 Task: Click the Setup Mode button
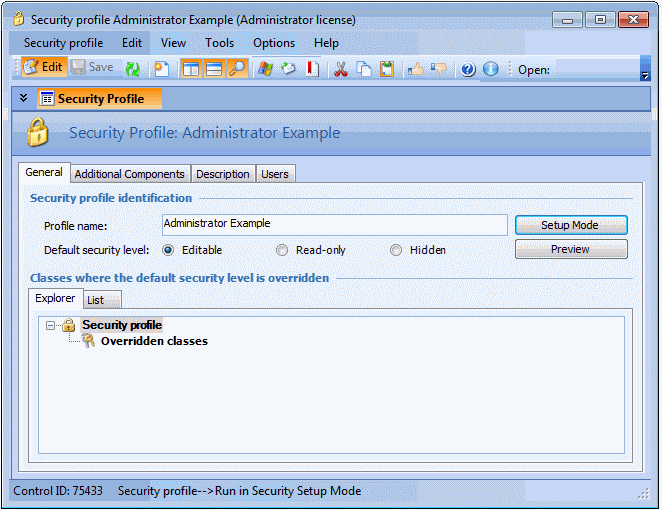click(x=571, y=225)
